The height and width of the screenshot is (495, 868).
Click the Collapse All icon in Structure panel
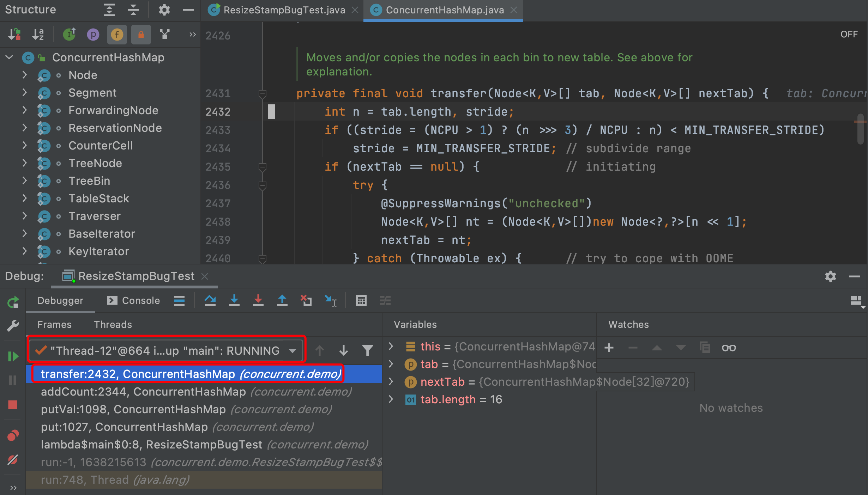133,10
